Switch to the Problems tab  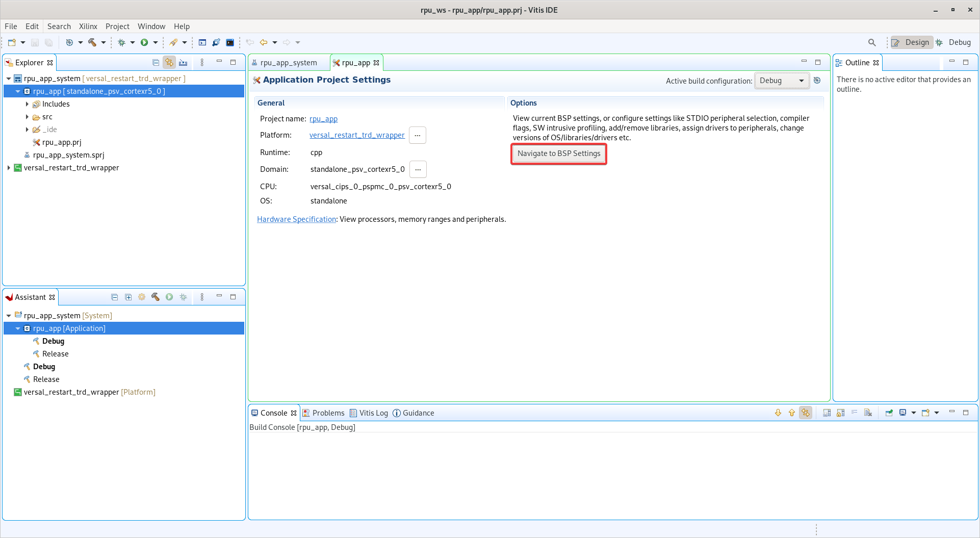coord(324,413)
